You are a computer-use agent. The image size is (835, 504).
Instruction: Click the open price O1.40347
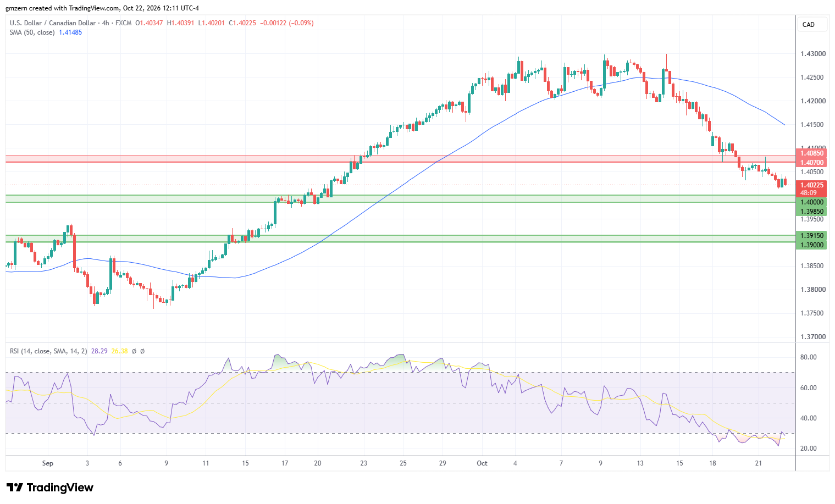click(149, 23)
